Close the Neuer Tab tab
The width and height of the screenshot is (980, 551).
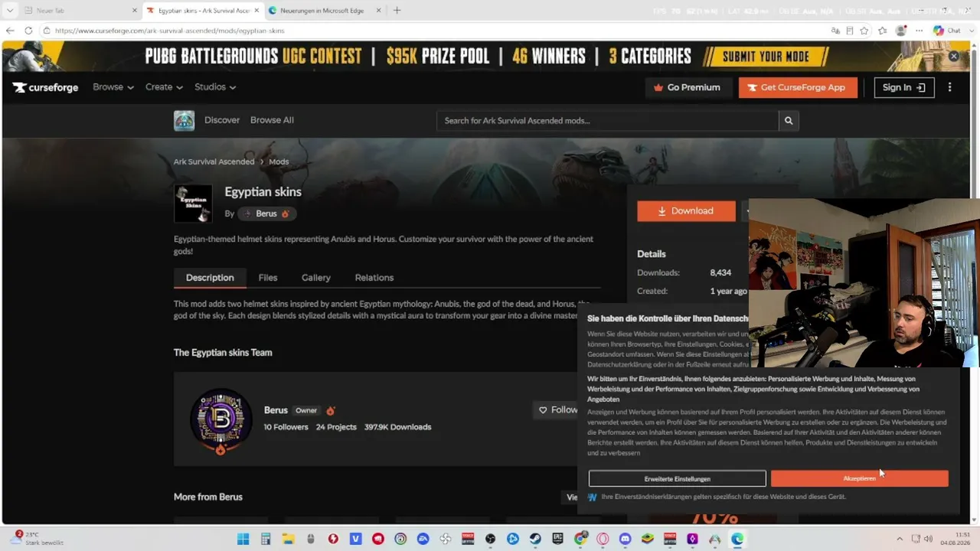coord(135,11)
